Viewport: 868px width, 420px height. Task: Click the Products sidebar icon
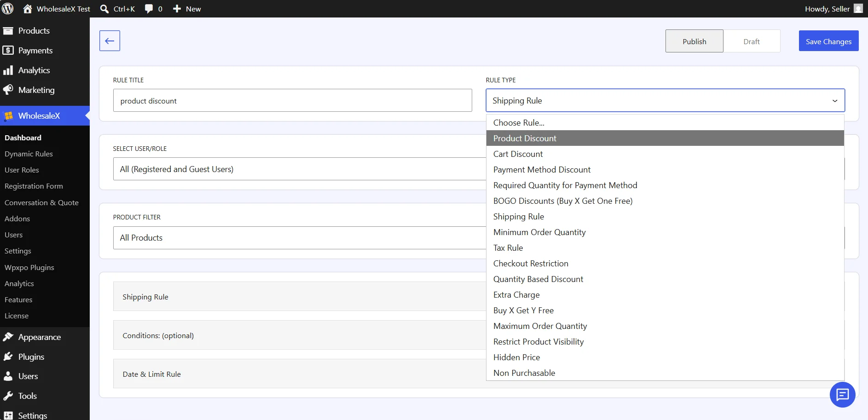(x=8, y=31)
